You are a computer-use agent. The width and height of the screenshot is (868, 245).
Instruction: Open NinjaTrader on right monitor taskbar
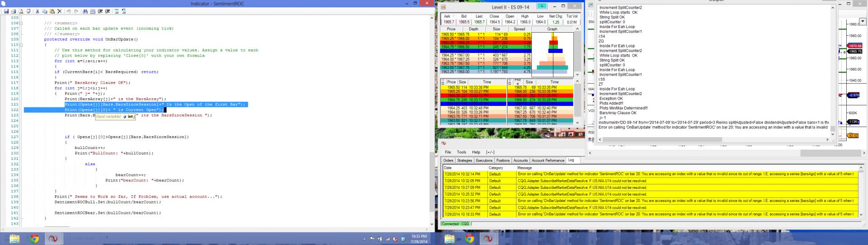coord(488,239)
